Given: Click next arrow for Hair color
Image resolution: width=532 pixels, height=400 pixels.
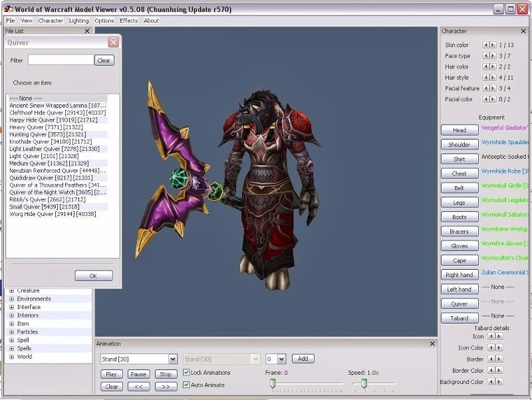Looking at the screenshot, I should coord(493,66).
